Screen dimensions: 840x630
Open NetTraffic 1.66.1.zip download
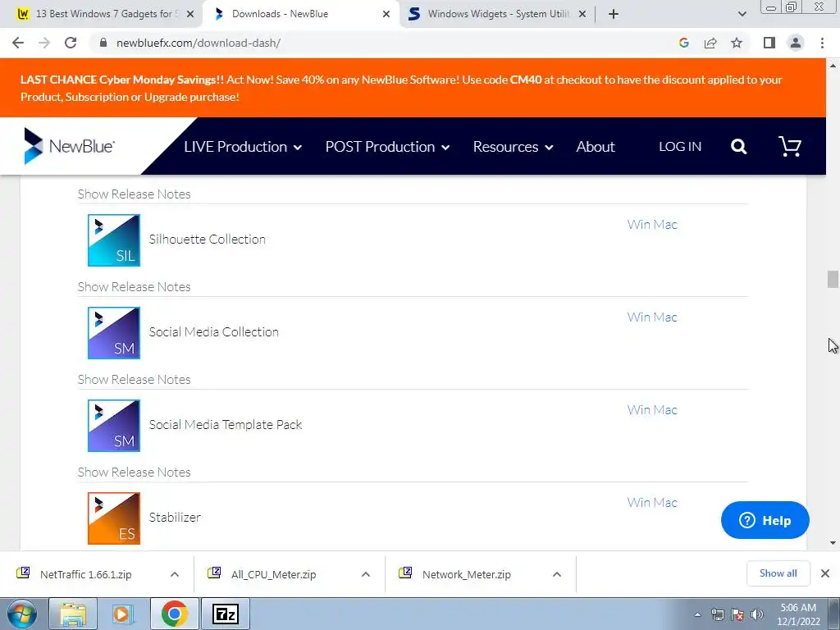(85, 574)
